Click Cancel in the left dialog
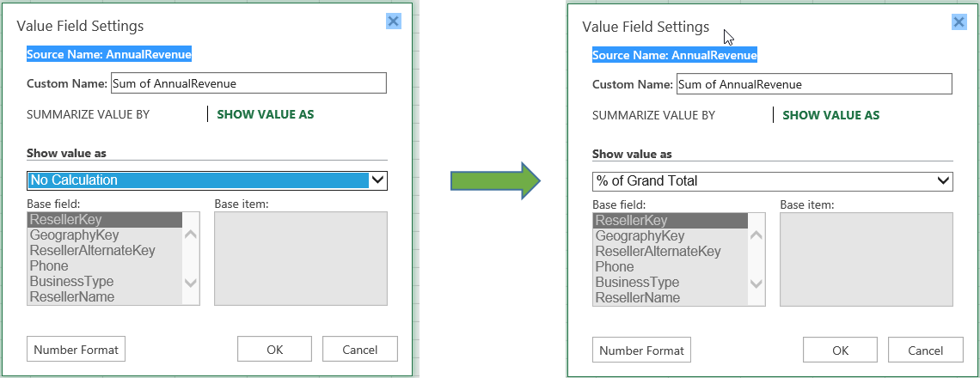The height and width of the screenshot is (378, 980). [x=359, y=349]
